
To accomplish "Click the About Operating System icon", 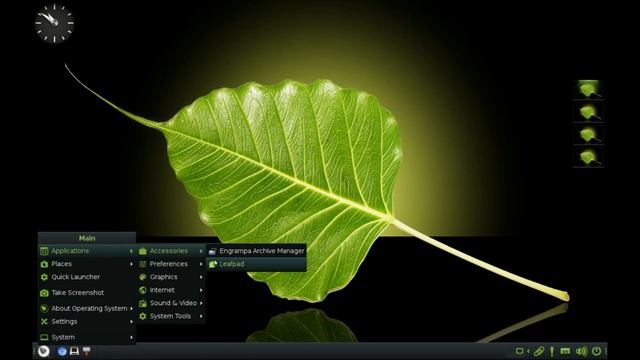I will pos(44,309).
